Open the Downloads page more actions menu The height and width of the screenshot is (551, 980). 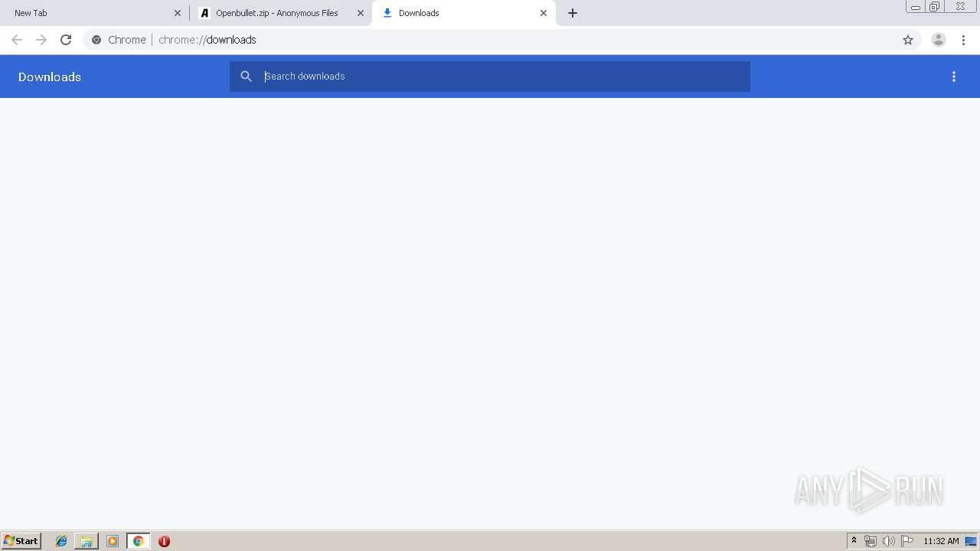(x=954, y=77)
